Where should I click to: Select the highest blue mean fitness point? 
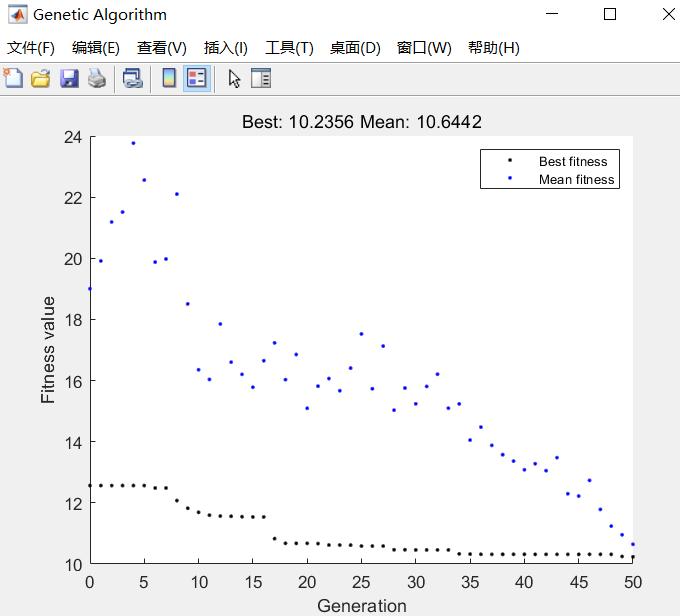click(x=133, y=143)
